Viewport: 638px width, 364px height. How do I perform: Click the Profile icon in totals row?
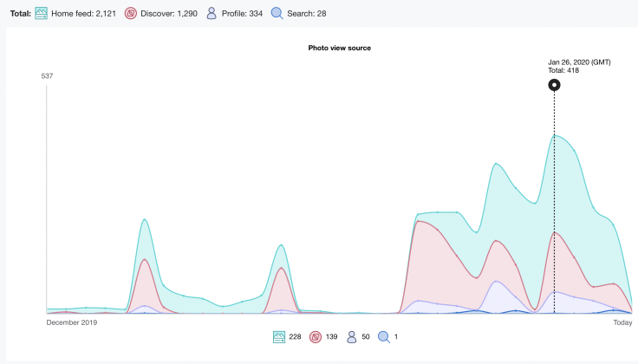tap(212, 13)
